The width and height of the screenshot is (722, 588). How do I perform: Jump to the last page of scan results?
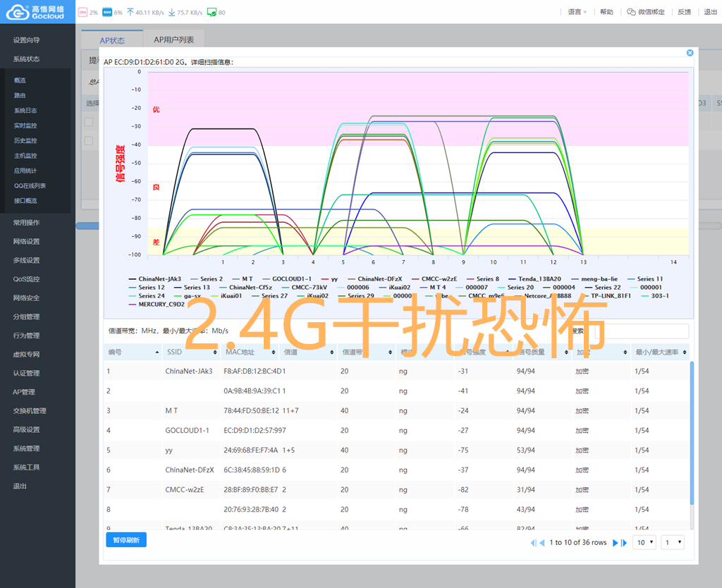[624, 543]
